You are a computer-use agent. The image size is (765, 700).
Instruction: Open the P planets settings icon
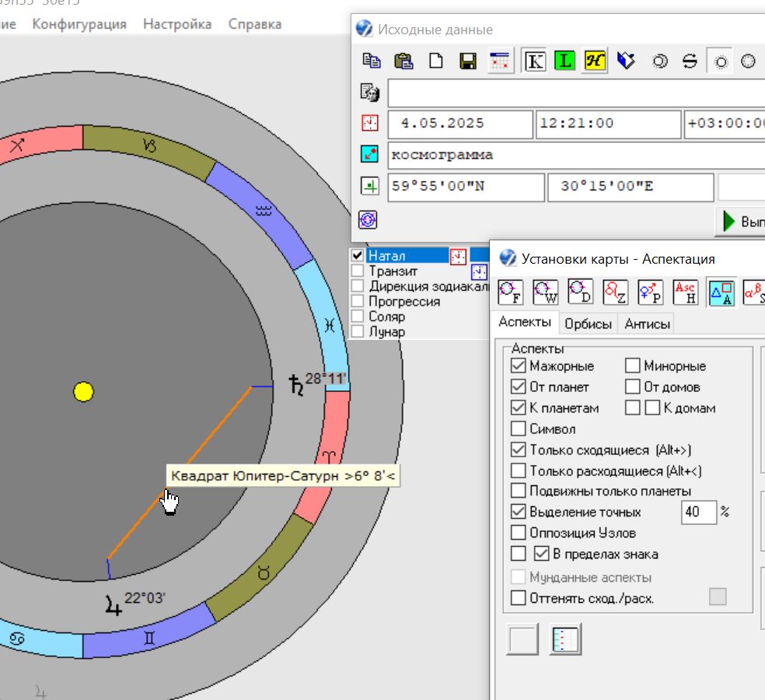pyautogui.click(x=651, y=292)
